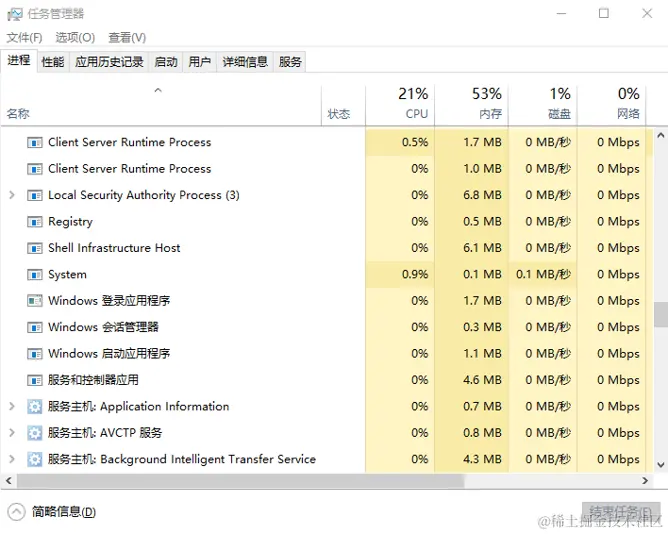Click the 4.3 MB memory value
This screenshot has height=534, width=668.
tap(482, 459)
